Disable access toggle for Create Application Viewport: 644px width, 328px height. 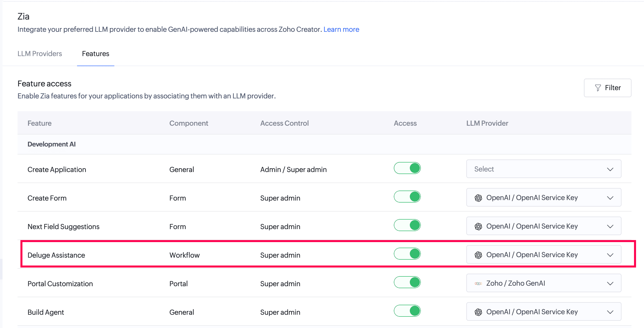click(x=407, y=168)
